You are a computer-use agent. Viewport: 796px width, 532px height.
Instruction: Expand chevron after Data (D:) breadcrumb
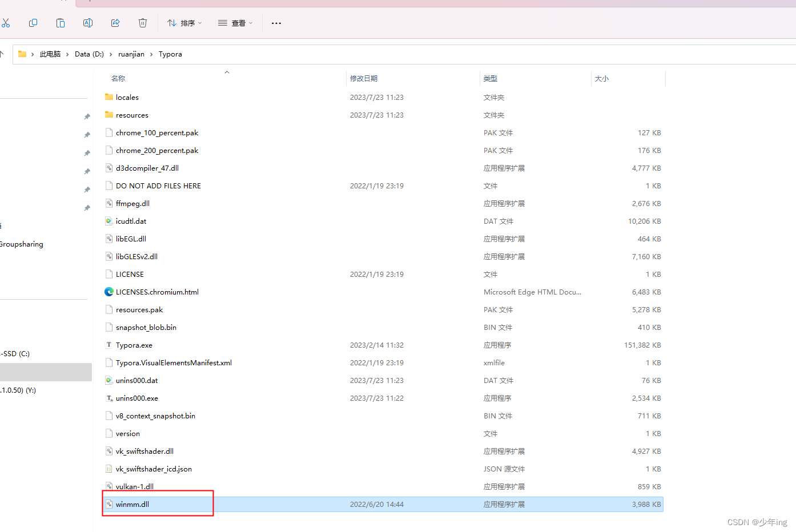111,54
